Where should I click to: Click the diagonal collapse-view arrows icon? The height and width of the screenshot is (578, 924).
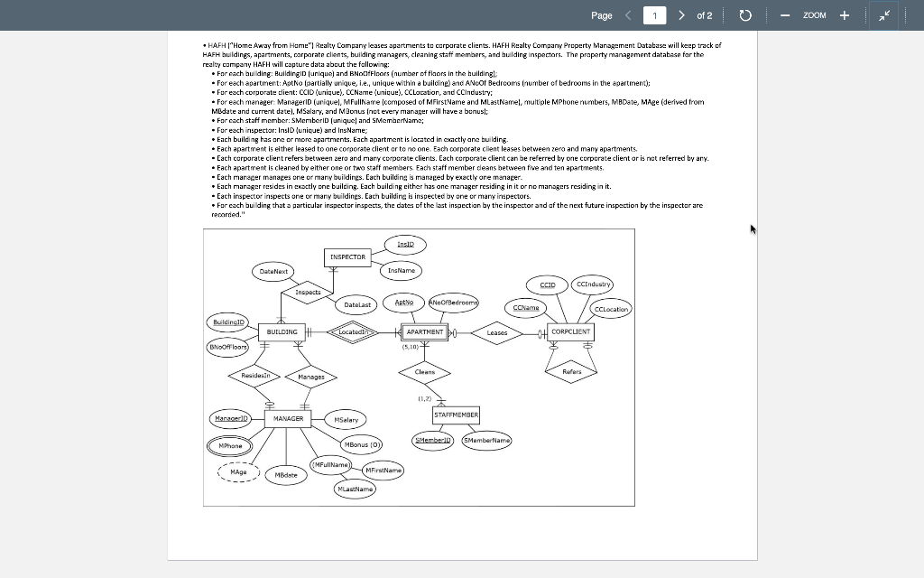tap(883, 14)
